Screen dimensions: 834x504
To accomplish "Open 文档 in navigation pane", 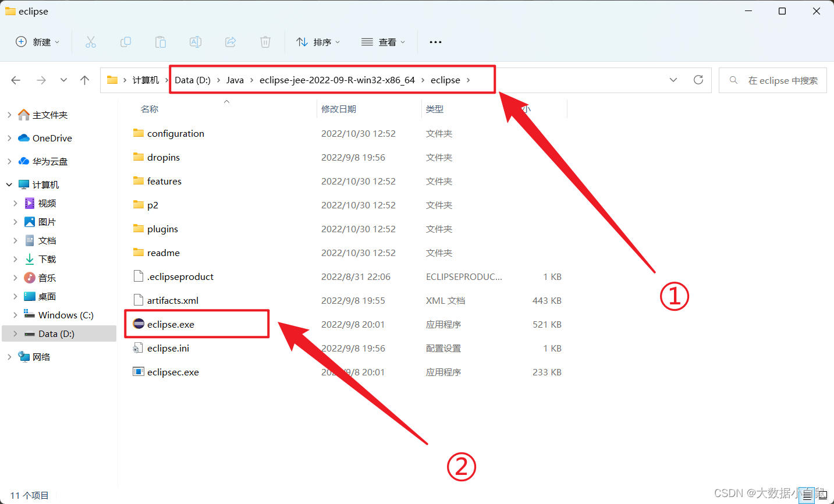I will [47, 240].
